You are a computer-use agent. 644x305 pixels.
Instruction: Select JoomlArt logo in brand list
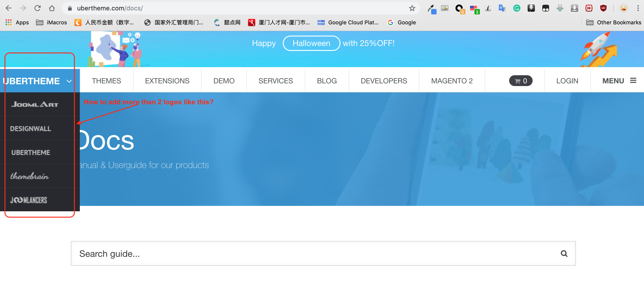tap(35, 104)
